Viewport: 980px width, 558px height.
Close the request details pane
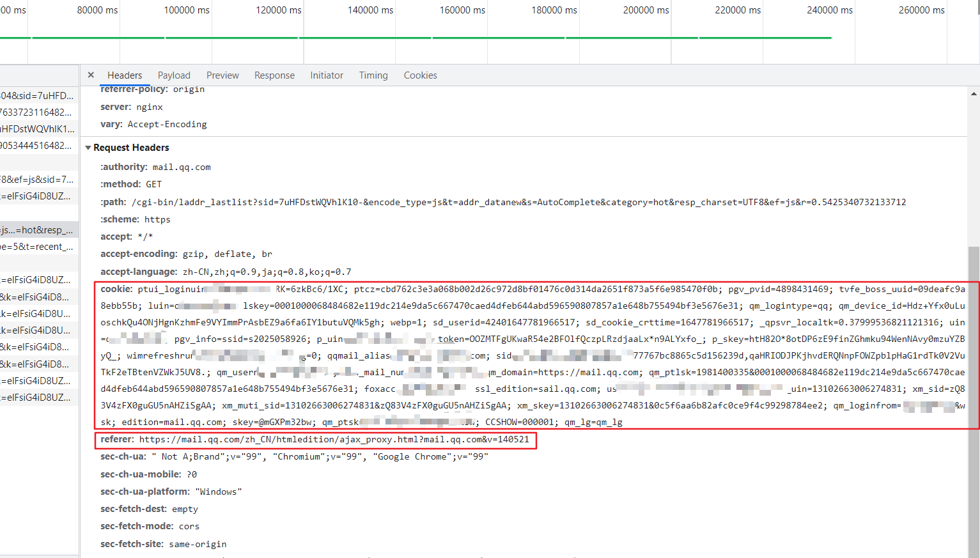pyautogui.click(x=91, y=75)
